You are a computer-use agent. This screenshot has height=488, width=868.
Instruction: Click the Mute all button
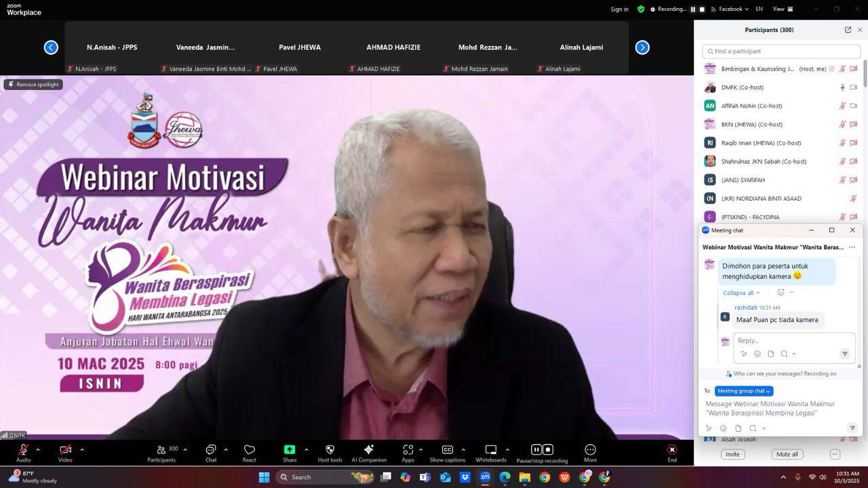point(787,454)
